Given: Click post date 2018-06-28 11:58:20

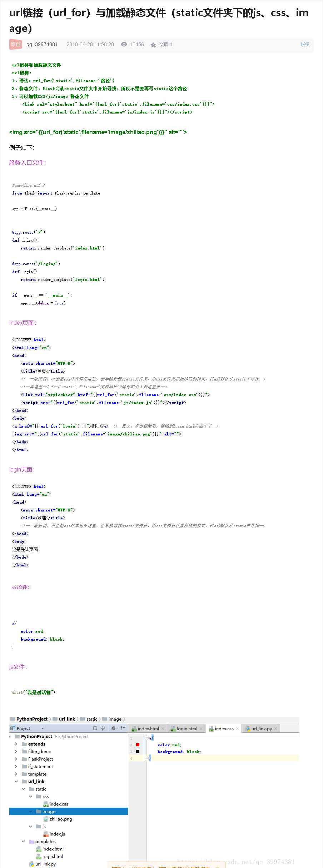Looking at the screenshot, I should [90, 44].
